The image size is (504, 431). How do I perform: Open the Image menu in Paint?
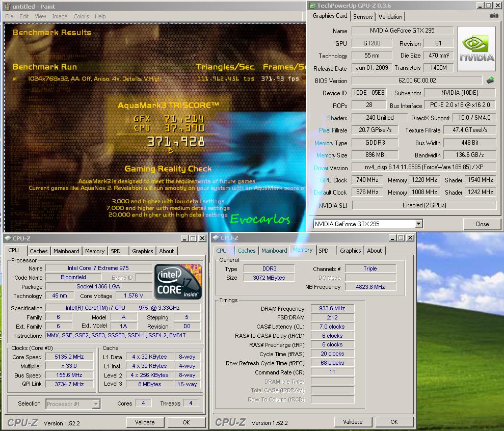(x=60, y=16)
